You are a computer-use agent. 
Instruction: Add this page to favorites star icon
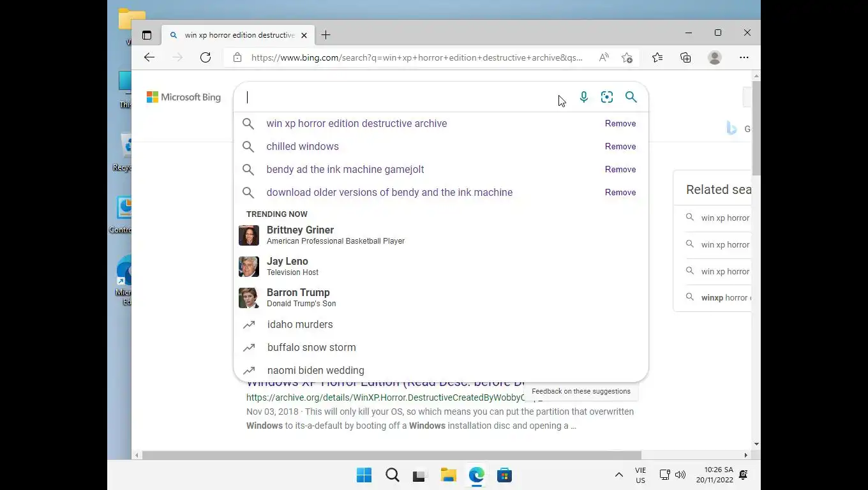click(x=627, y=57)
